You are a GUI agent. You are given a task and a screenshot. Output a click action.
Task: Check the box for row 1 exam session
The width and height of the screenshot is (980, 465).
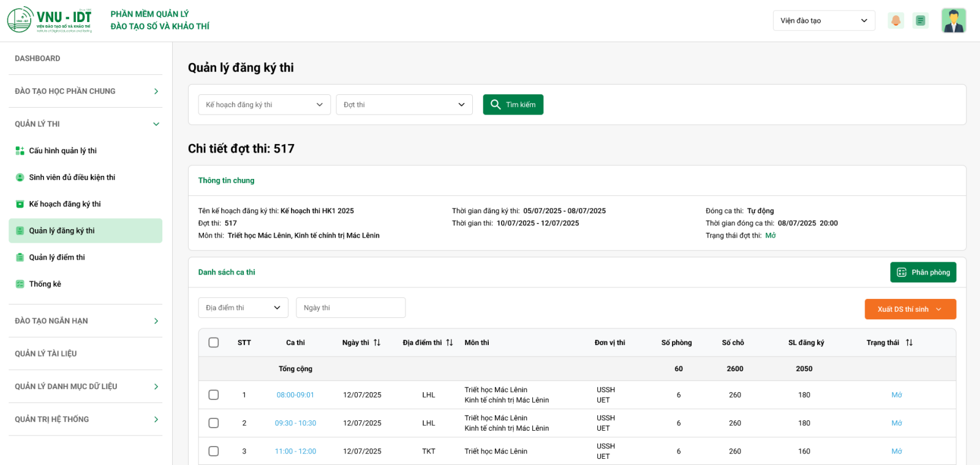pos(214,395)
